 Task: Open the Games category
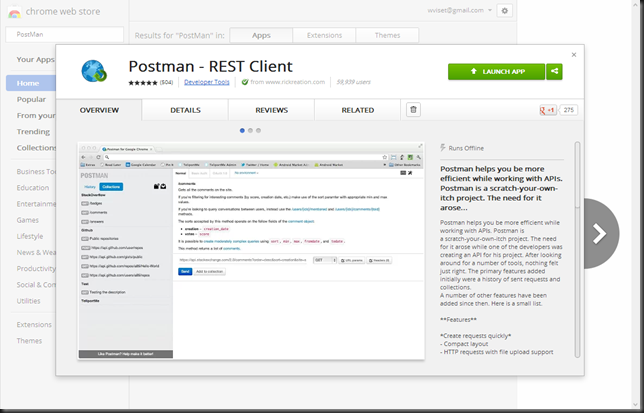28,220
